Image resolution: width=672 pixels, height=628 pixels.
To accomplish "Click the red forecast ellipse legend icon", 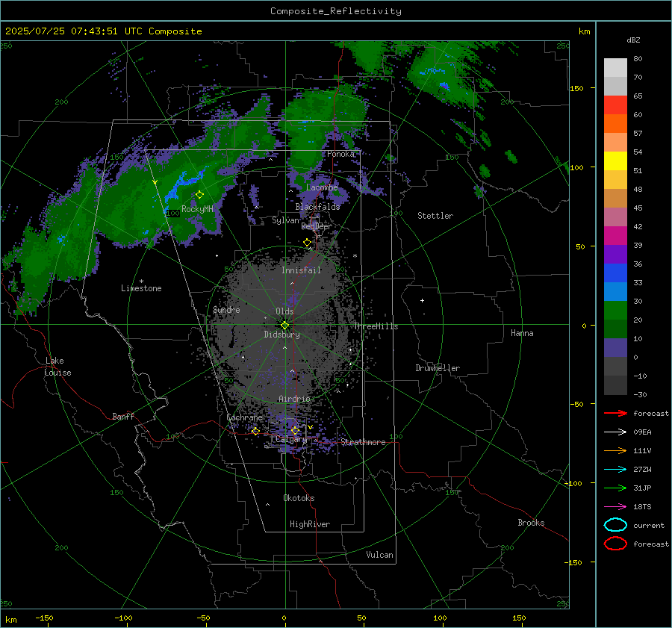I will [x=615, y=544].
